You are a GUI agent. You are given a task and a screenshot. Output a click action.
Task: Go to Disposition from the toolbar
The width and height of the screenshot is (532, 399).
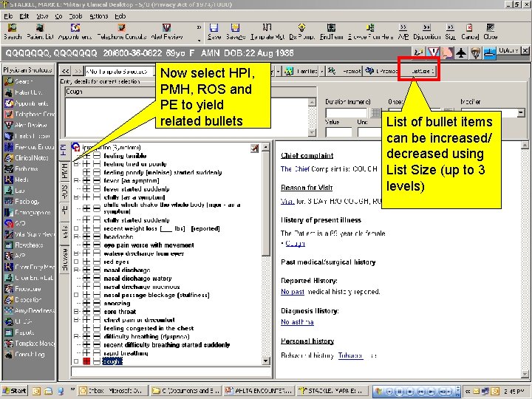426,32
